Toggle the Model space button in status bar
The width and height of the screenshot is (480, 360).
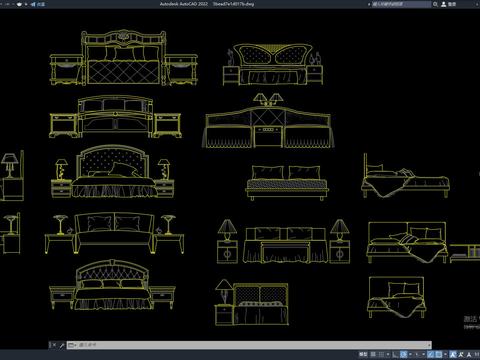pos(363,354)
